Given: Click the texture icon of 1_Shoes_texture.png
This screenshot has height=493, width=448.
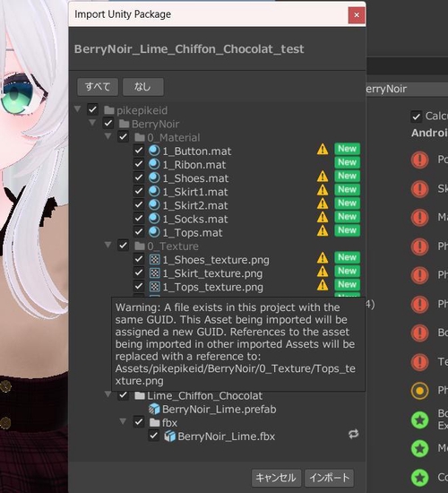Looking at the screenshot, I should click(154, 259).
